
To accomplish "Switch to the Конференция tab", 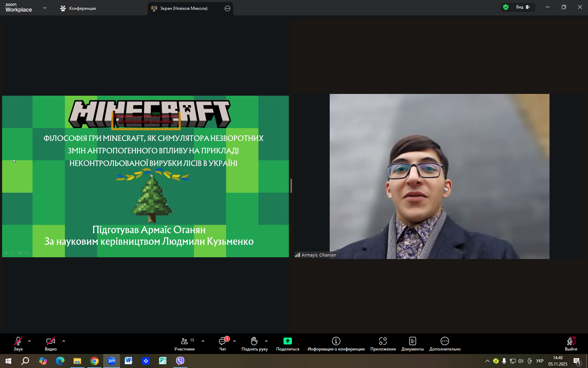I will 78,8.
